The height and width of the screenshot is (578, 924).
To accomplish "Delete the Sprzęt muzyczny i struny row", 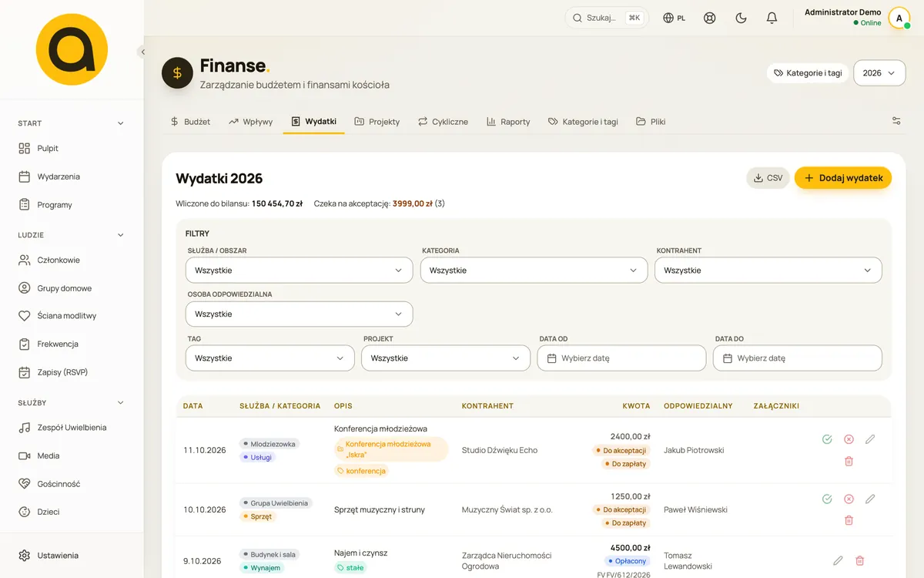I will (849, 520).
